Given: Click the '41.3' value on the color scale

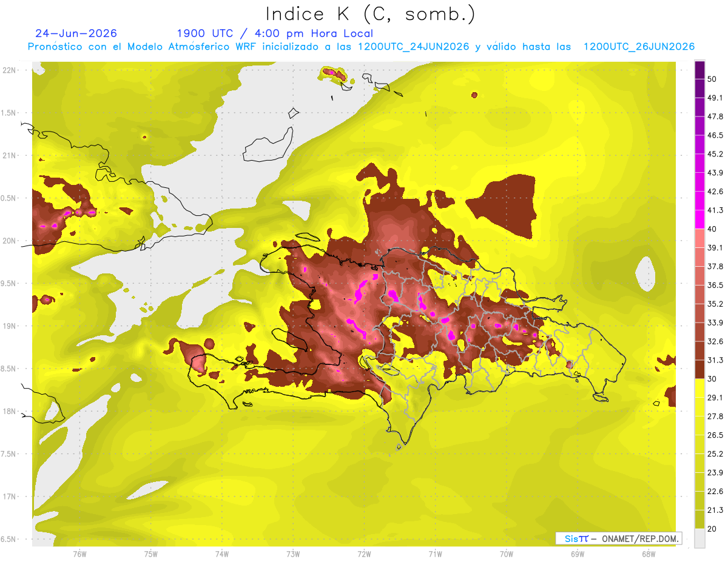Looking at the screenshot, I should click(x=715, y=210).
